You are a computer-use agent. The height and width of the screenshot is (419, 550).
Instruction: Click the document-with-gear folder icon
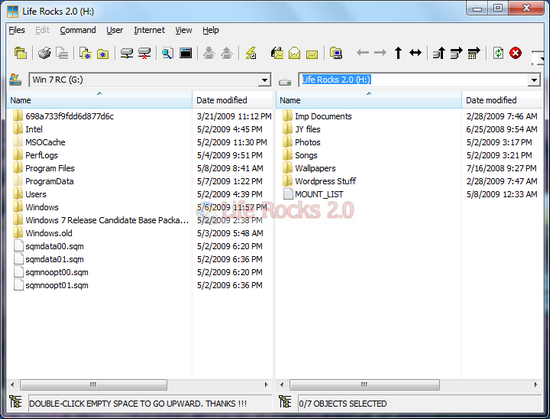[x=85, y=53]
